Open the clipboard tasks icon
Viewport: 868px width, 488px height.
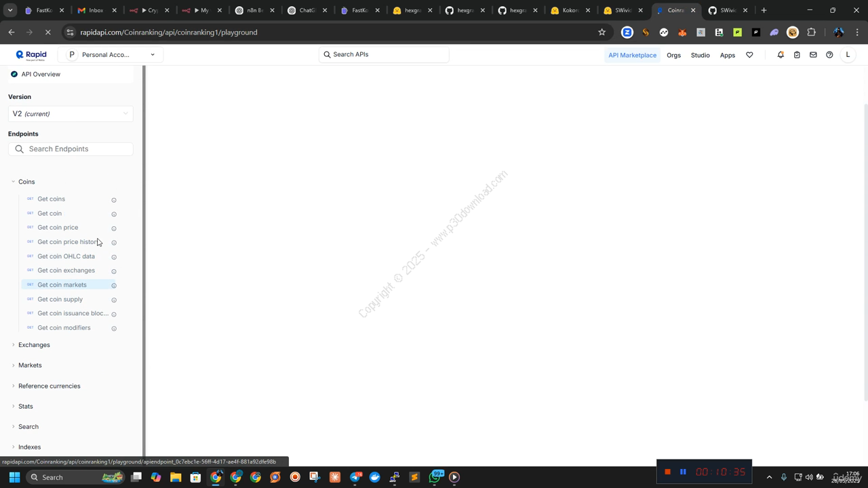tap(797, 55)
